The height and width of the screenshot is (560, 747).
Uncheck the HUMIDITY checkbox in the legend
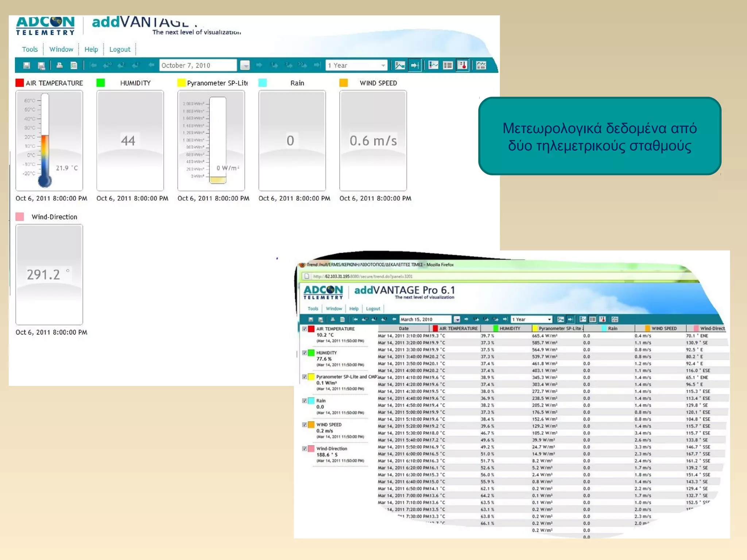tap(305, 353)
